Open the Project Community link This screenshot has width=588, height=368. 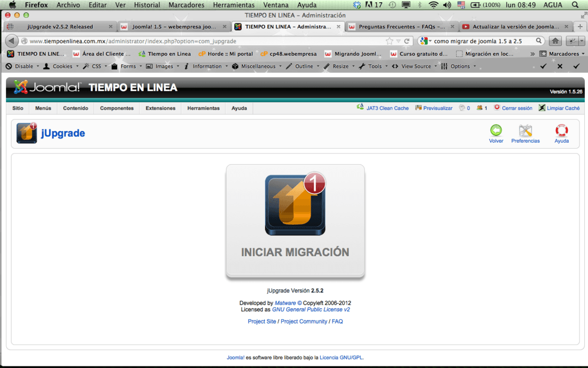click(x=304, y=321)
